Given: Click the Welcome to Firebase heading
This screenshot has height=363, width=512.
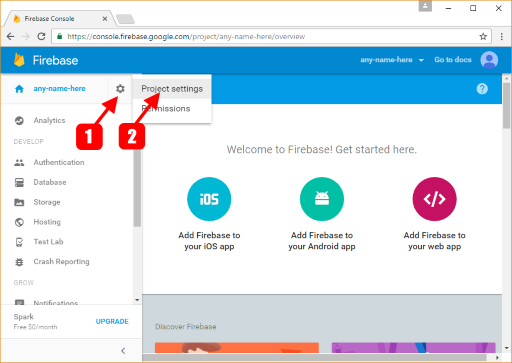Looking at the screenshot, I should tap(322, 149).
